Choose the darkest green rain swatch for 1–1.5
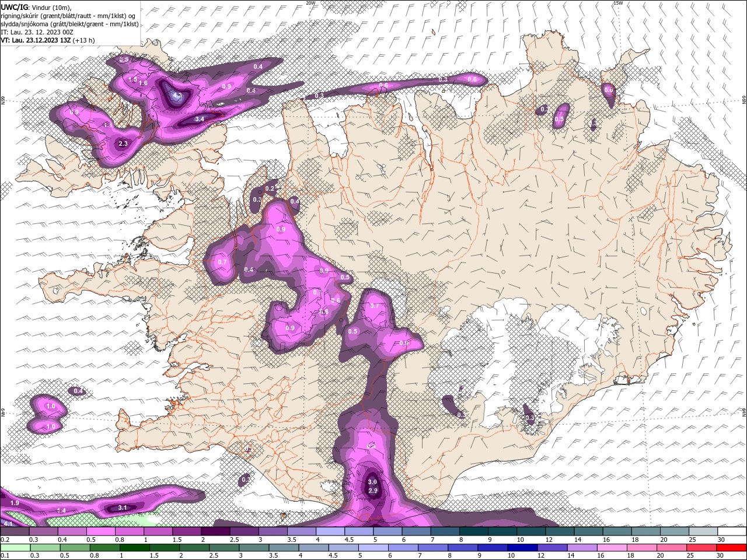Image resolution: width=747 pixels, height=560 pixels. (x=134, y=547)
